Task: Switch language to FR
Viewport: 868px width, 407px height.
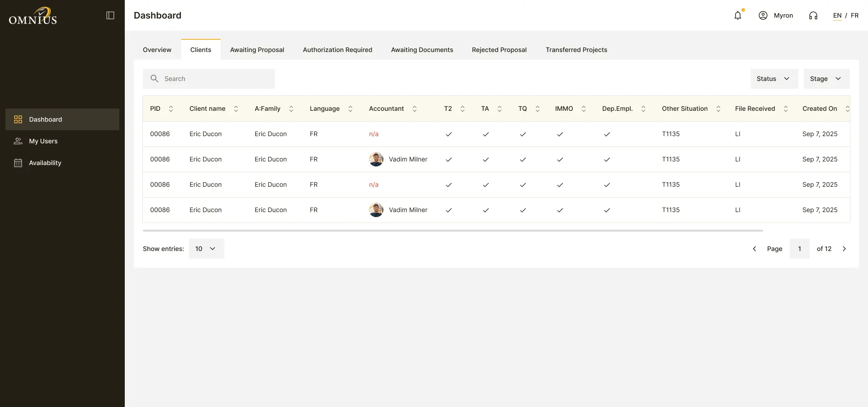Action: (x=854, y=15)
